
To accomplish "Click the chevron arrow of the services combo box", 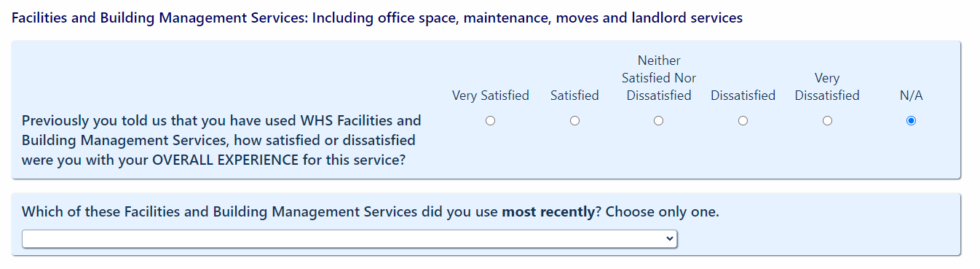I will [669, 239].
